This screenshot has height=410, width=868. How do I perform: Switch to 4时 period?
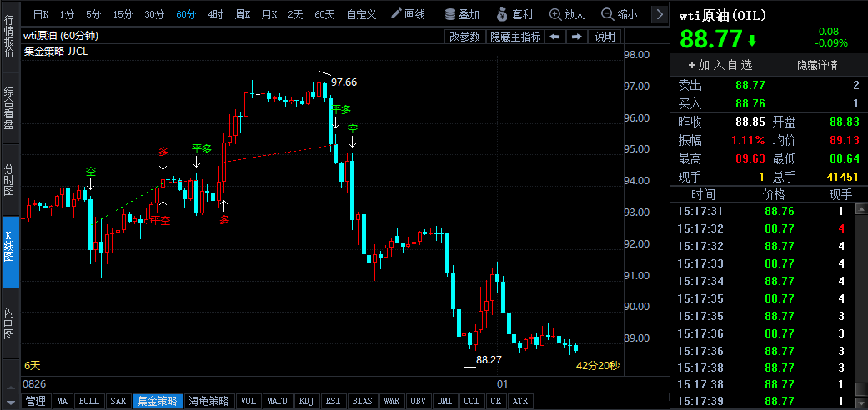215,14
